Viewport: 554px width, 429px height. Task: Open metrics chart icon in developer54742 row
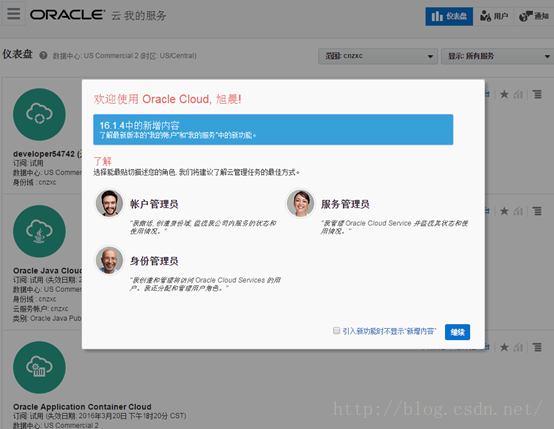tap(518, 94)
